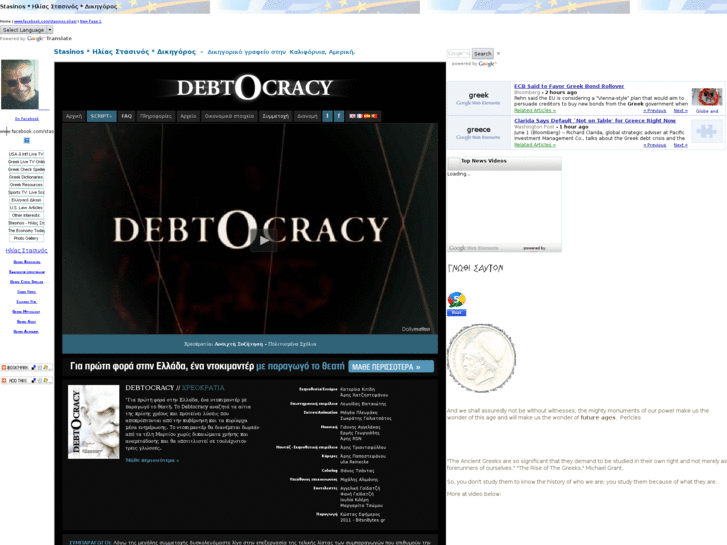Click the Dailymotion logo on the video
Image resolution: width=727 pixels, height=545 pixels.
point(416,329)
